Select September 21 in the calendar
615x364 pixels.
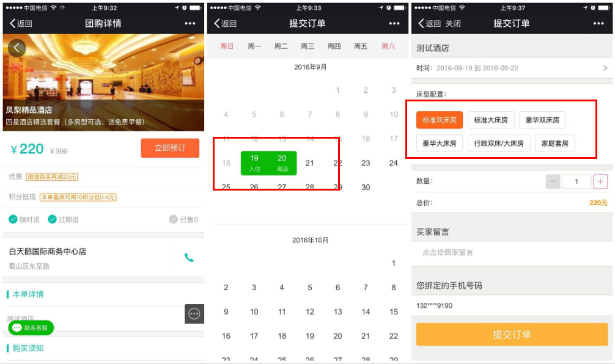[x=310, y=163]
